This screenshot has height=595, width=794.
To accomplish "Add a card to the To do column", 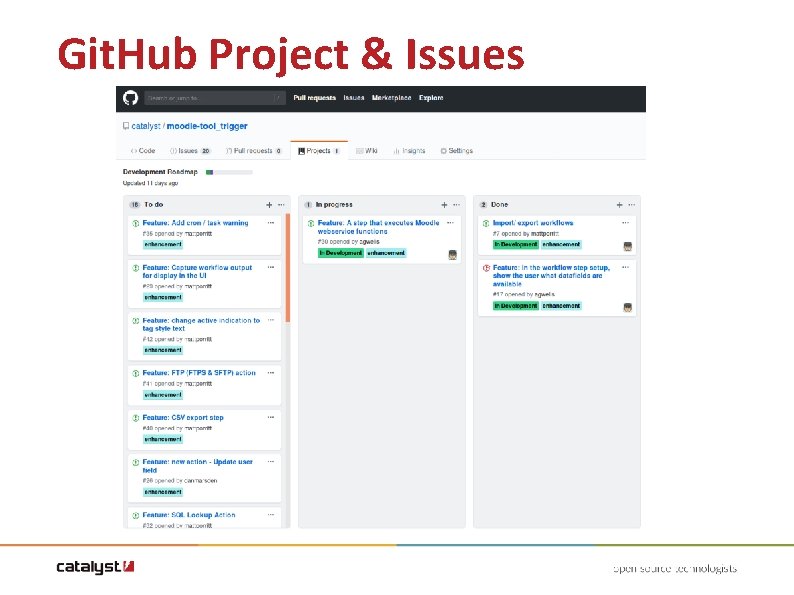I will [269, 205].
